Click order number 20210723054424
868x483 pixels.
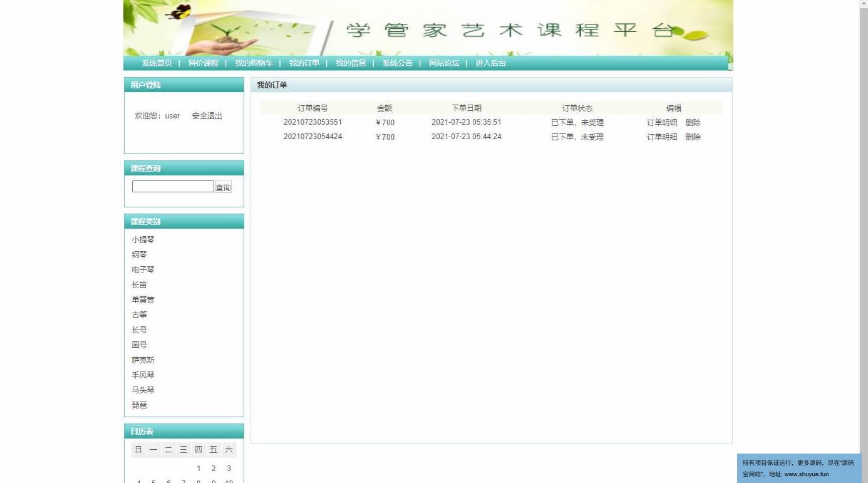coord(313,137)
